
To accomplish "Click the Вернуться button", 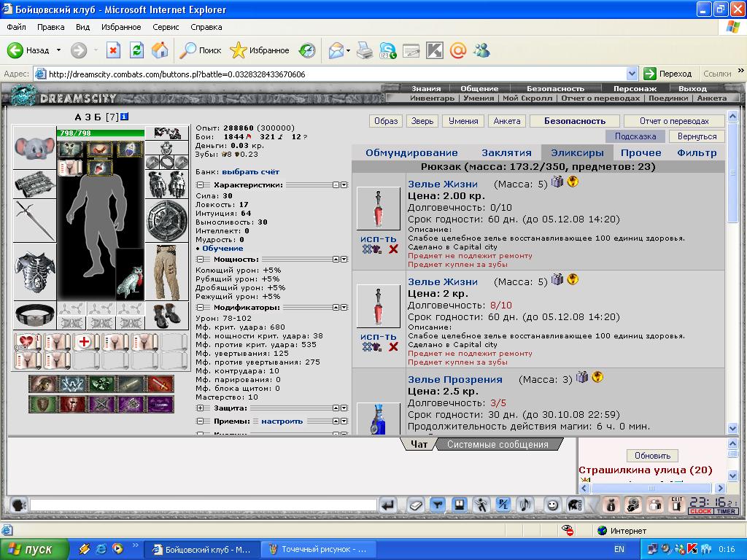I will [x=697, y=136].
